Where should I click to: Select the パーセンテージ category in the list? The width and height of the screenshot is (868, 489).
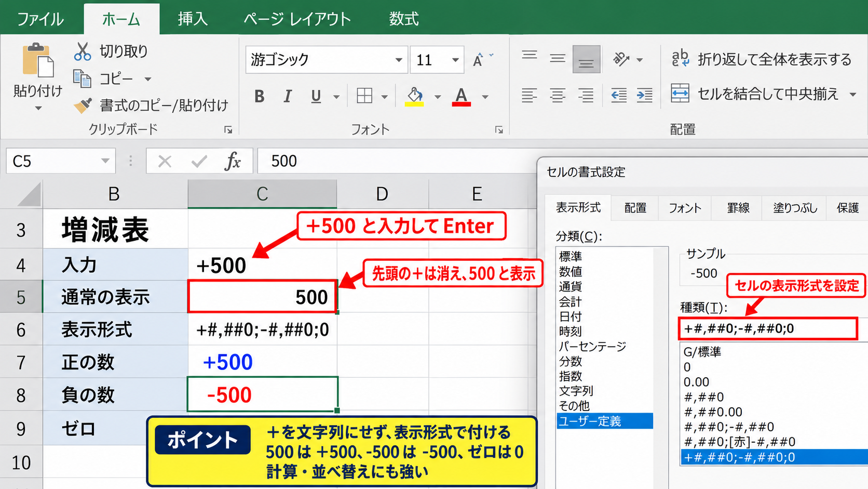tap(592, 346)
